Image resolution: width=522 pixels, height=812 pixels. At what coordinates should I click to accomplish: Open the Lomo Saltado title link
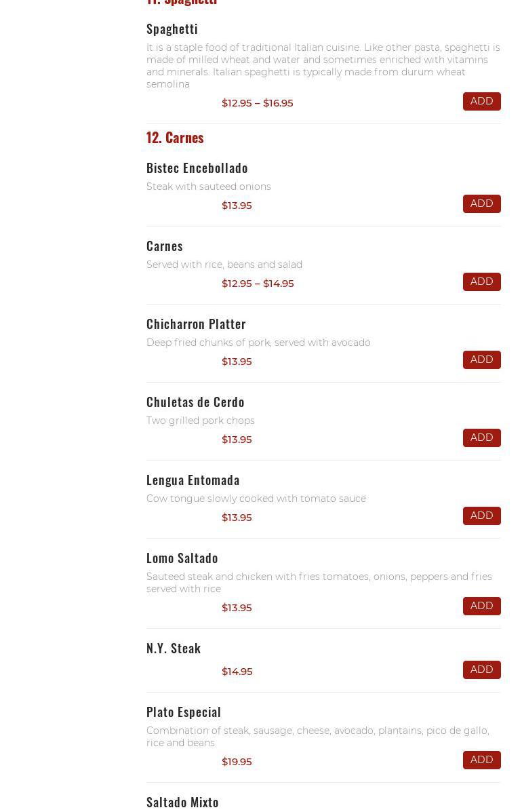pos(182,558)
